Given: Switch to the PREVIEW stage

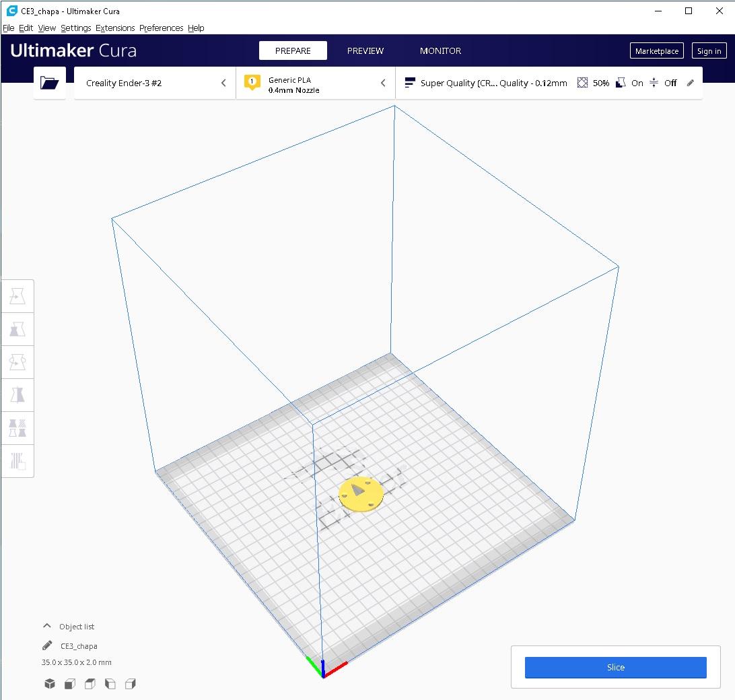Looking at the screenshot, I should pyautogui.click(x=365, y=50).
